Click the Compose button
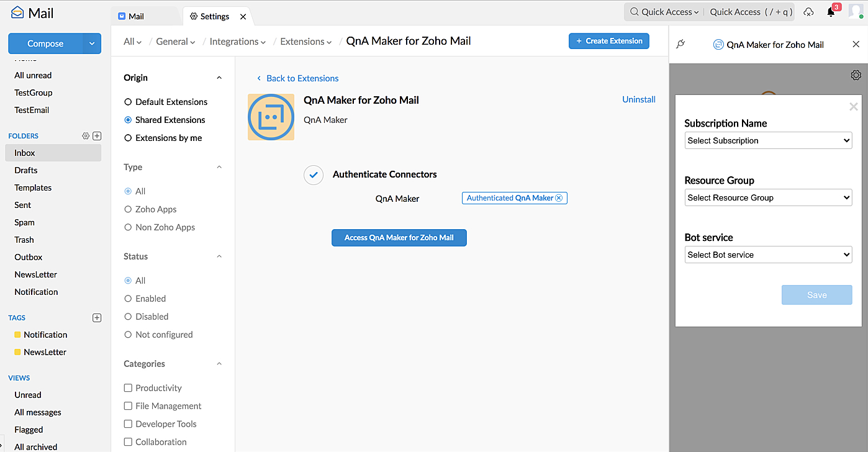This screenshot has width=868, height=452. coord(45,43)
